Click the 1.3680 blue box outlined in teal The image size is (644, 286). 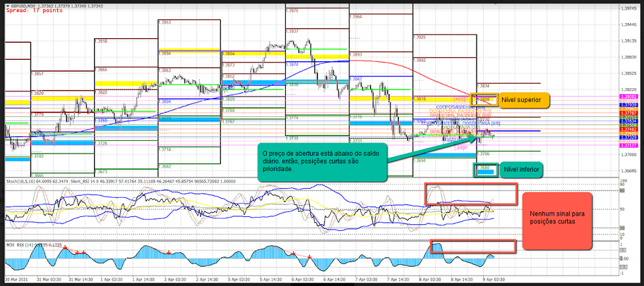click(x=485, y=169)
